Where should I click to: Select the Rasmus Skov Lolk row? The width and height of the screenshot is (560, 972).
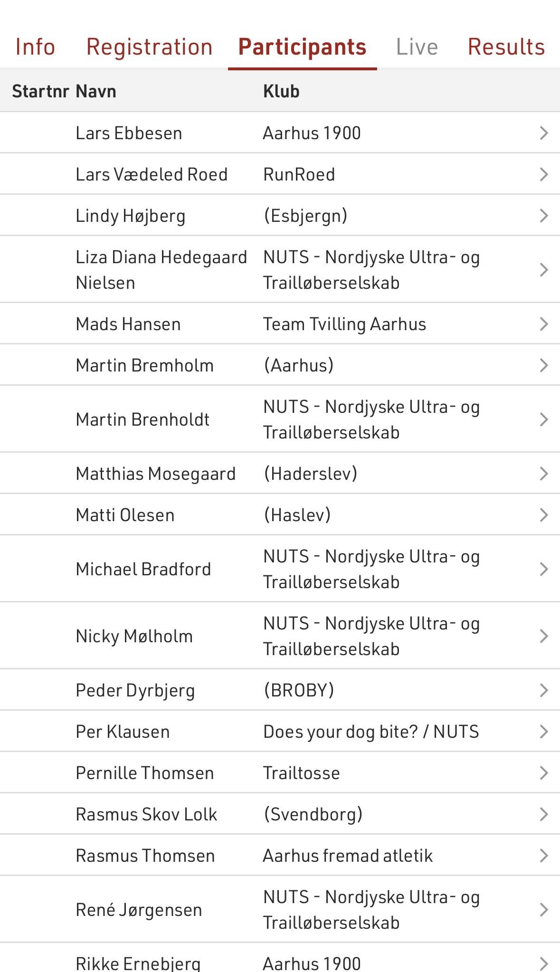pyautogui.click(x=280, y=814)
